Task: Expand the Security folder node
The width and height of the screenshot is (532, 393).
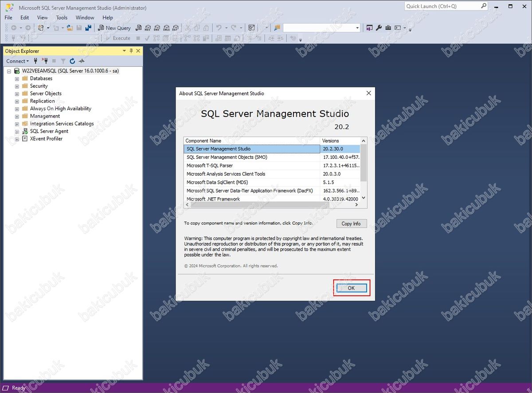Action: click(17, 86)
